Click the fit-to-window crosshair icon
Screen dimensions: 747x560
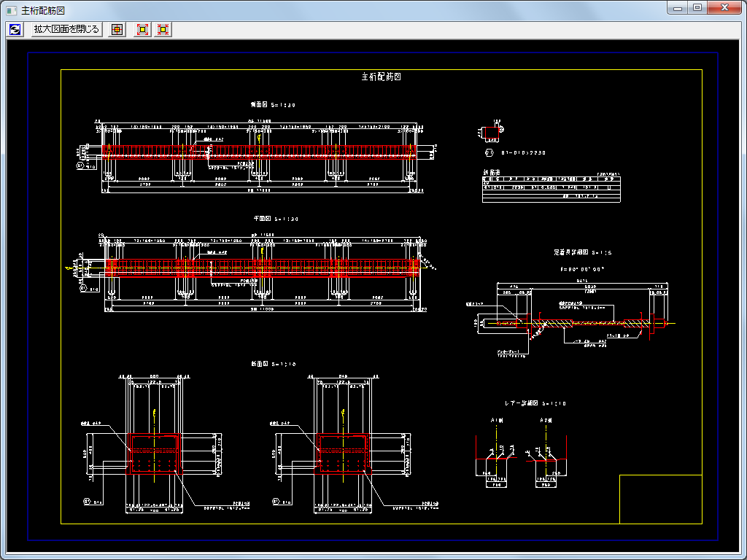pyautogui.click(x=117, y=29)
